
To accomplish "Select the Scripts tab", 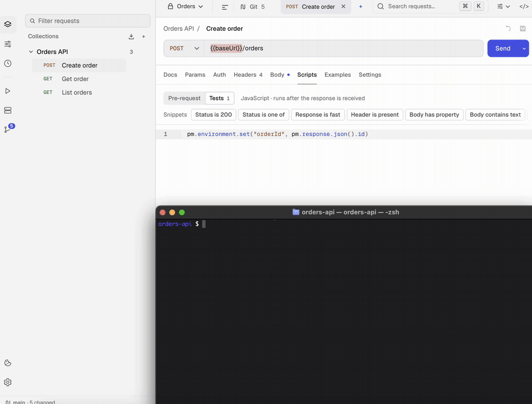I will 307,75.
